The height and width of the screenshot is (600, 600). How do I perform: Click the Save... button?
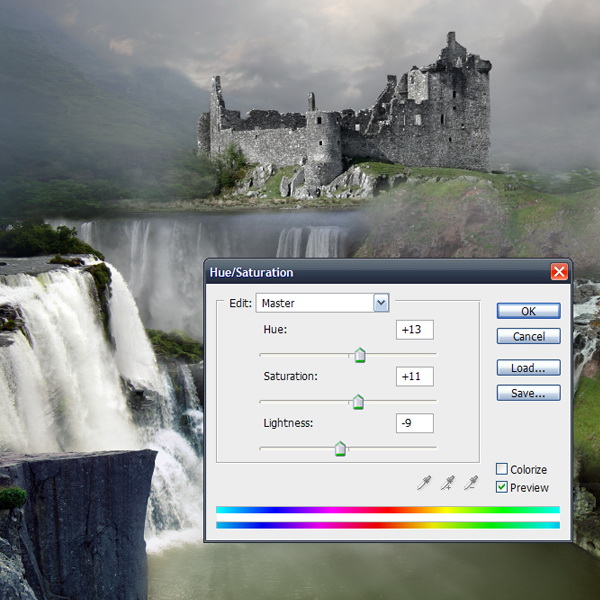pos(528,393)
